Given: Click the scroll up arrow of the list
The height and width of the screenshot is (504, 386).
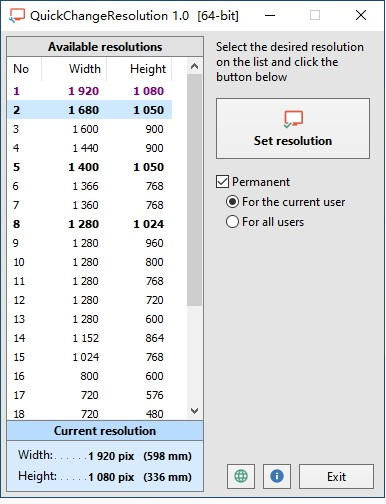Looking at the screenshot, I should coord(194,66).
